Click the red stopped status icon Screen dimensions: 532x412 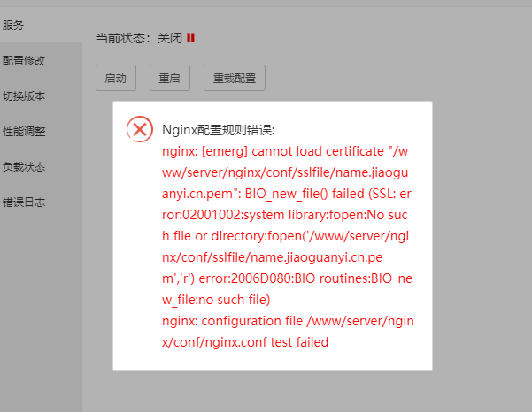[190, 38]
